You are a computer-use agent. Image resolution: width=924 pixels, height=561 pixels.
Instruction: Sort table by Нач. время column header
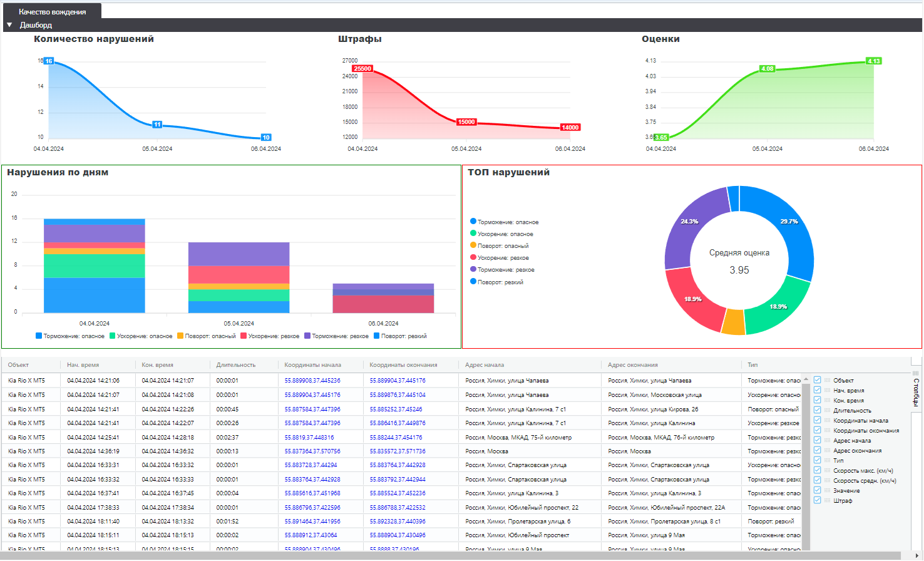[83, 365]
